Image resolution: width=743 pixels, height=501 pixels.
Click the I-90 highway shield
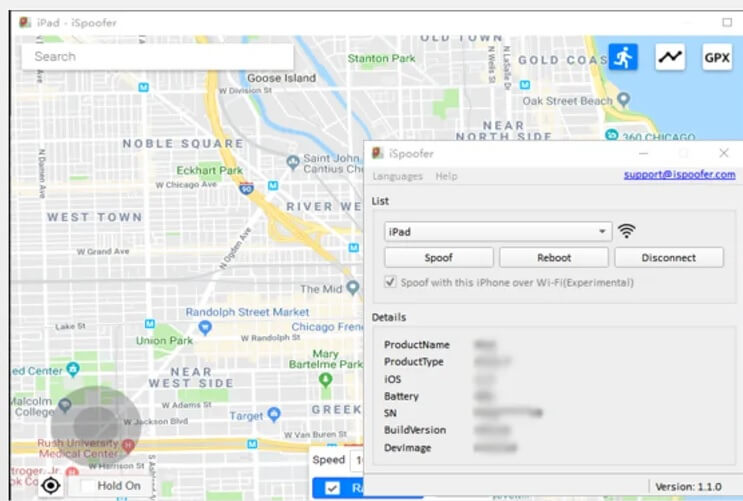coord(246,188)
